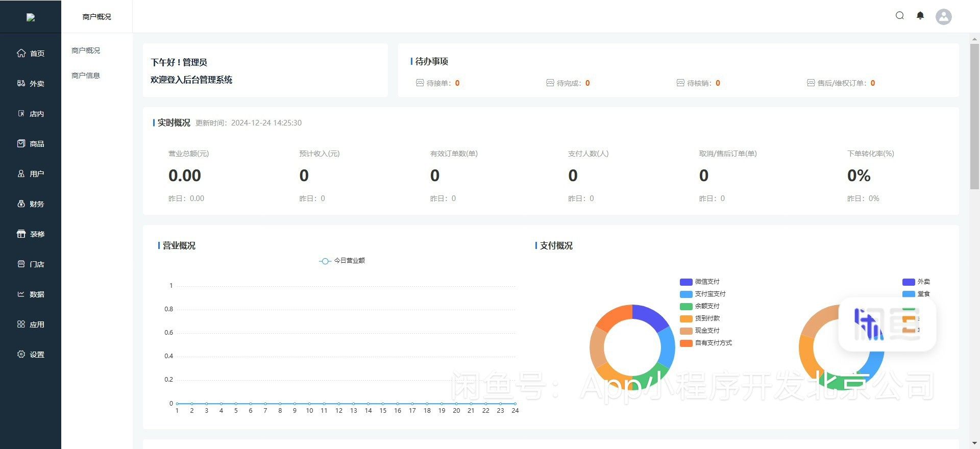Open the notification bell
Screen dimensions: 980x449
pyautogui.click(x=920, y=16)
